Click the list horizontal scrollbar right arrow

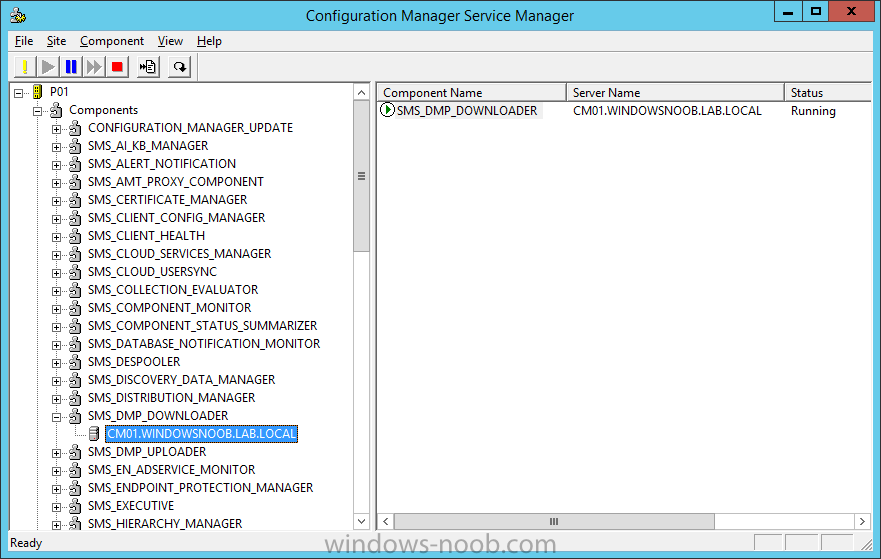click(x=862, y=521)
